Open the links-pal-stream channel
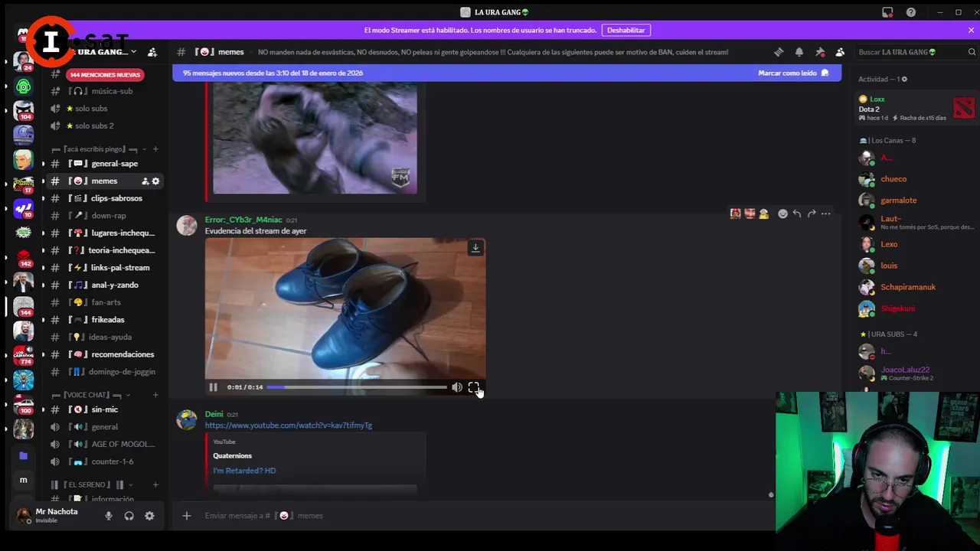Viewport: 980px width, 551px height. pos(104,268)
